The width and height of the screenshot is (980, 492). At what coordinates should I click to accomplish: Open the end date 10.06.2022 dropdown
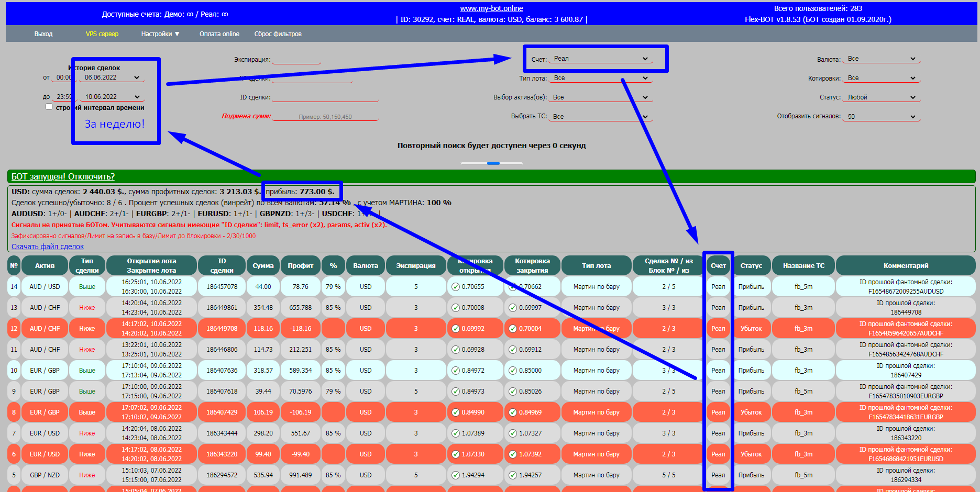(x=112, y=97)
